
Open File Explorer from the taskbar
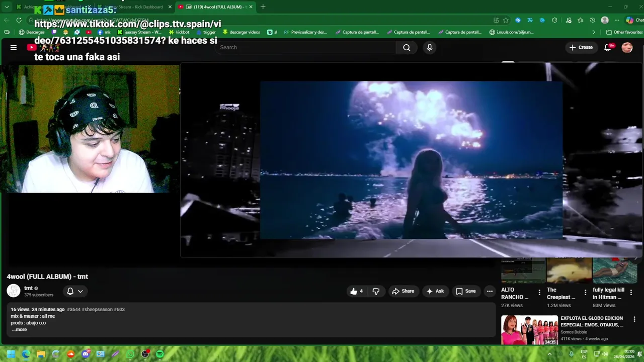coord(41,354)
